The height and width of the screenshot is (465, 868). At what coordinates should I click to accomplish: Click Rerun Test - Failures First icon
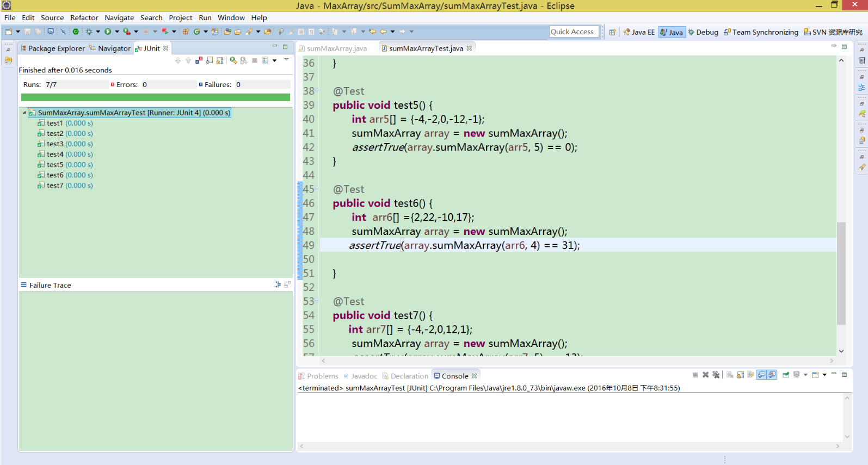pyautogui.click(x=244, y=60)
